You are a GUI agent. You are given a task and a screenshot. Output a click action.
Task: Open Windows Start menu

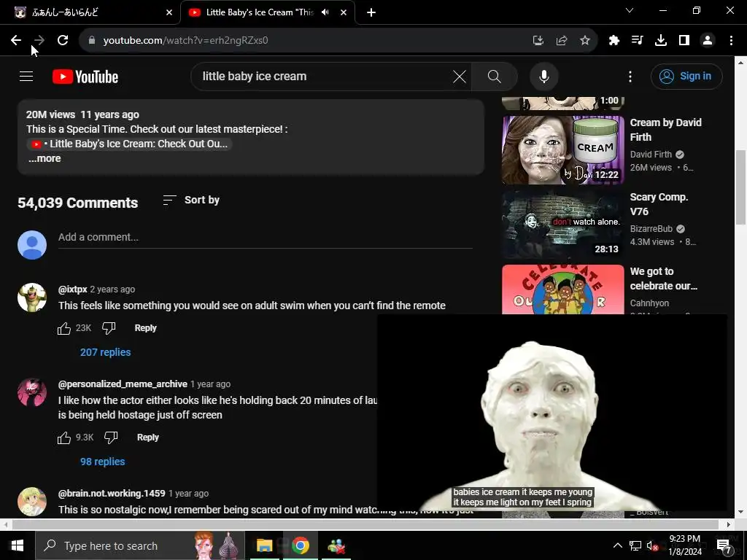tap(18, 545)
